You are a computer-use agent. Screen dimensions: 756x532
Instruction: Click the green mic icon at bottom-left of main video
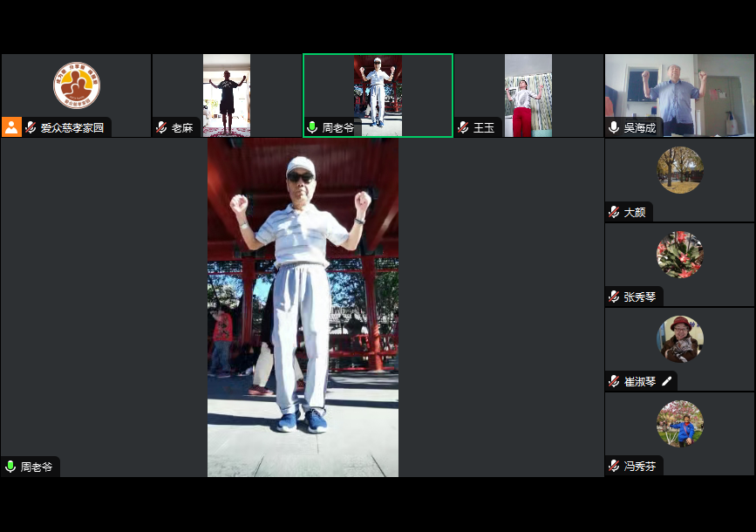pyautogui.click(x=10, y=467)
